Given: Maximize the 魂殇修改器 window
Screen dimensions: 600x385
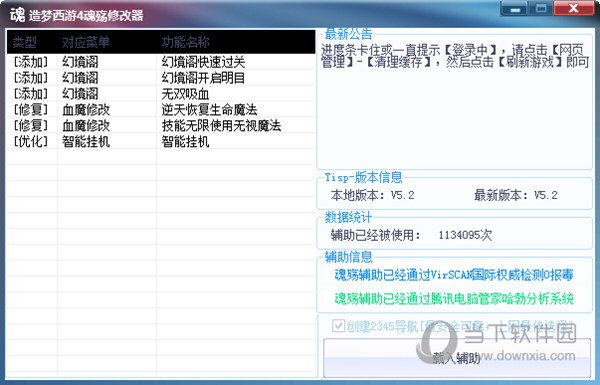Looking at the screenshot, I should [x=541, y=9].
